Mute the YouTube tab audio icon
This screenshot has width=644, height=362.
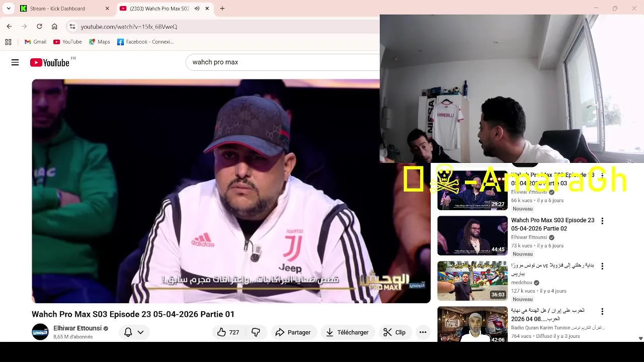click(x=197, y=9)
